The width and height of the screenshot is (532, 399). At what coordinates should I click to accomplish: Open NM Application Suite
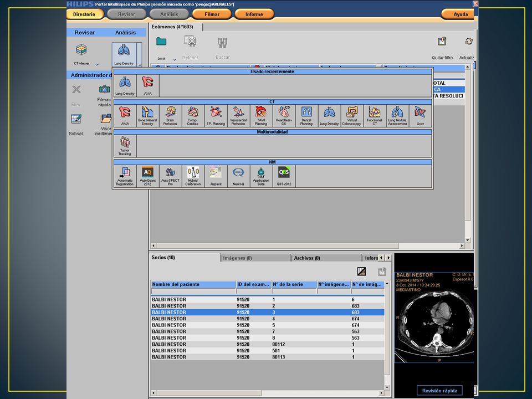(x=261, y=176)
